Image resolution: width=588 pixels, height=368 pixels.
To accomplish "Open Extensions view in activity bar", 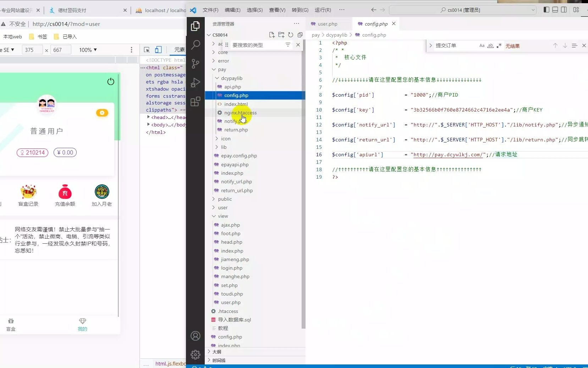I will pyautogui.click(x=195, y=102).
